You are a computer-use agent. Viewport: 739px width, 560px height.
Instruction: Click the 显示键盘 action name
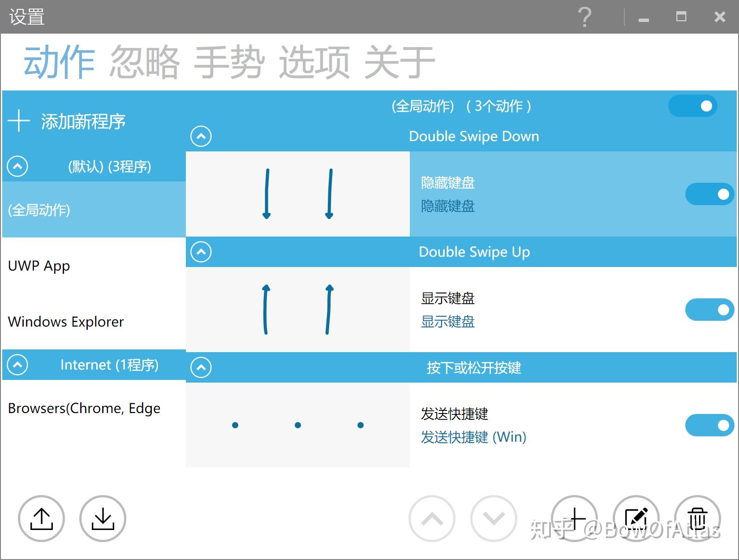(448, 298)
